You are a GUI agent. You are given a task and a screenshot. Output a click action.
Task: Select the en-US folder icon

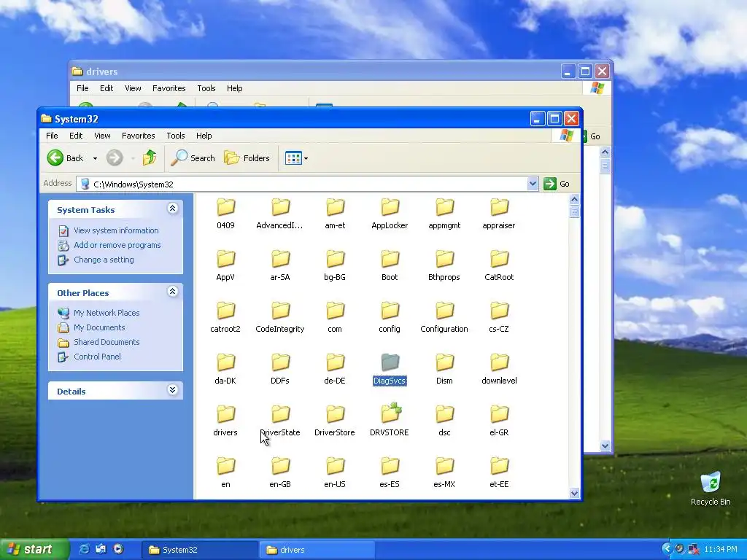pos(335,466)
